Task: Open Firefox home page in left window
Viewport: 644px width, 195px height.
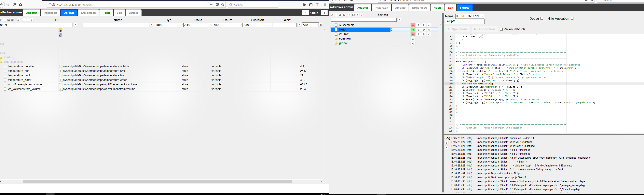Action: pyautogui.click(x=21, y=5)
